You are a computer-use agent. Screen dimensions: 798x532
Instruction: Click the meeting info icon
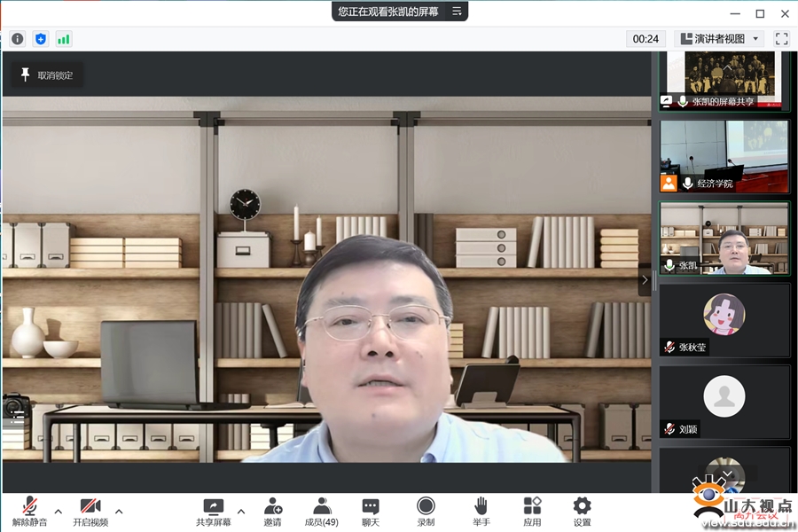tap(18, 39)
